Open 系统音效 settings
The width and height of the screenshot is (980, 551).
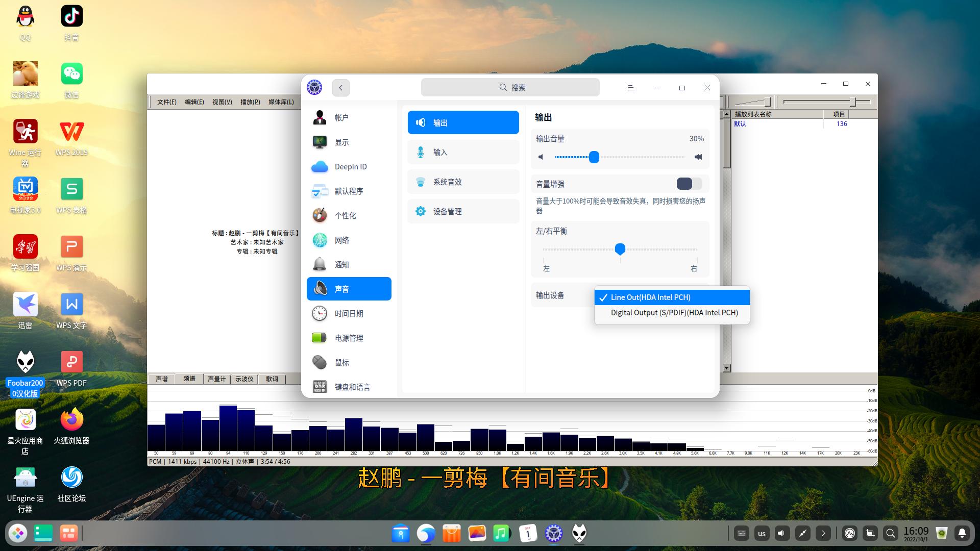[x=462, y=181]
